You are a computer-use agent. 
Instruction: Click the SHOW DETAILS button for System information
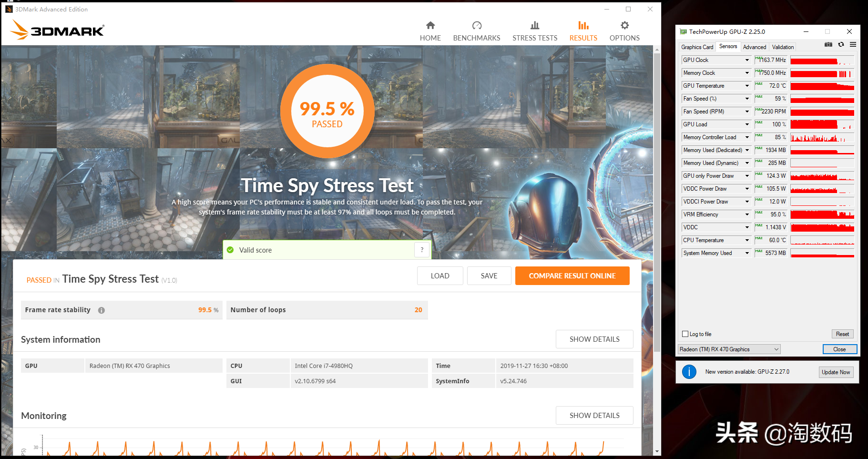(594, 339)
